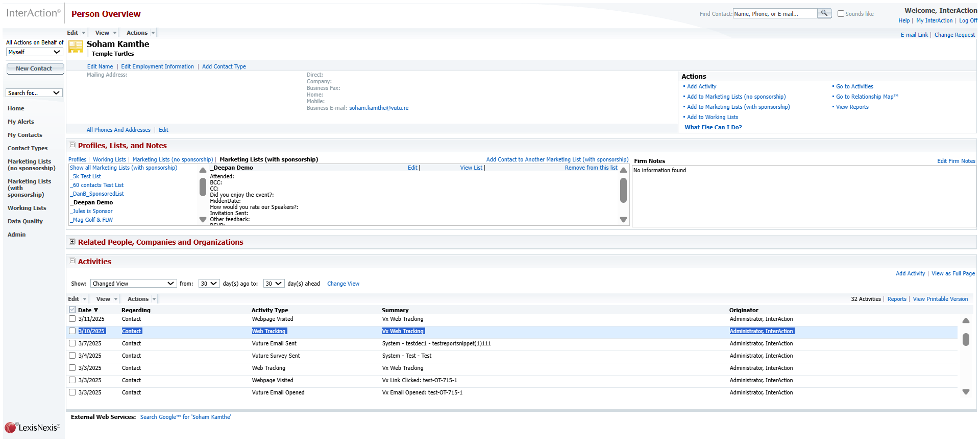Toggle the select-all activities checkbox

[72, 310]
